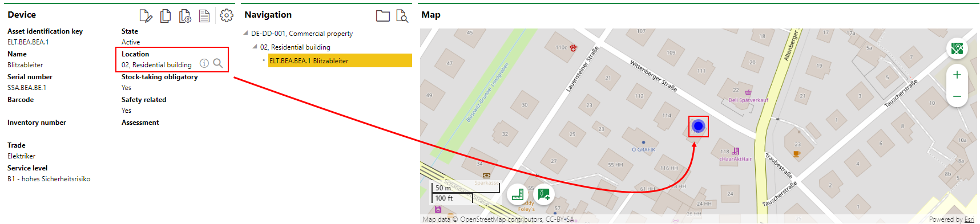Click the folder icon in Navigation header
The width and height of the screenshot is (980, 224).
pos(383,16)
